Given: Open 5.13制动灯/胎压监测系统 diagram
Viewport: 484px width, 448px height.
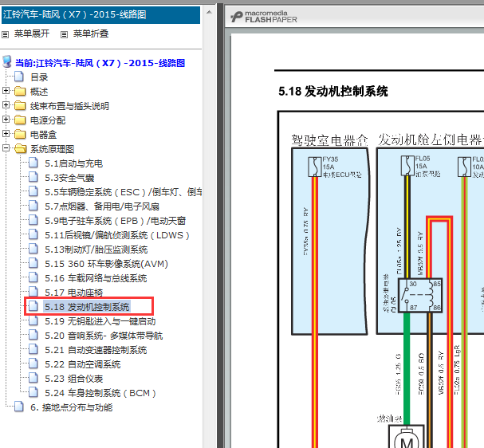Looking at the screenshot, I should click(96, 250).
